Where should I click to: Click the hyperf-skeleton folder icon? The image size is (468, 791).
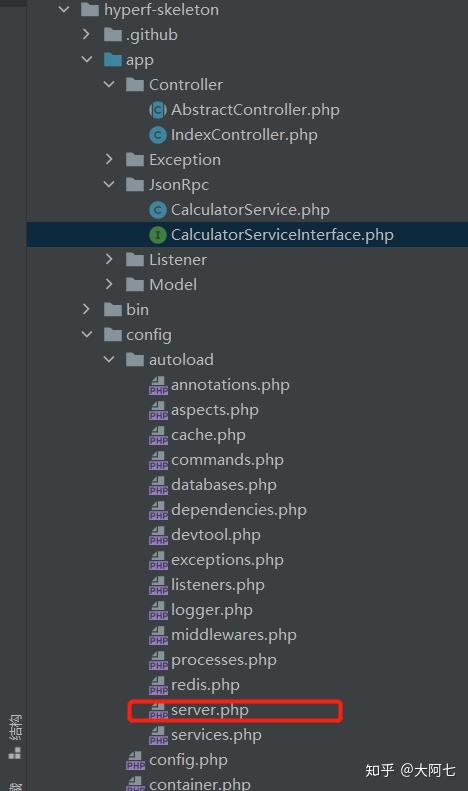(90, 10)
